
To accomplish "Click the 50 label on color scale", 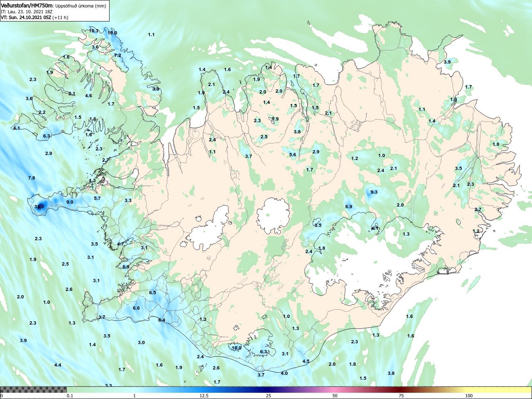I will coord(335,396).
